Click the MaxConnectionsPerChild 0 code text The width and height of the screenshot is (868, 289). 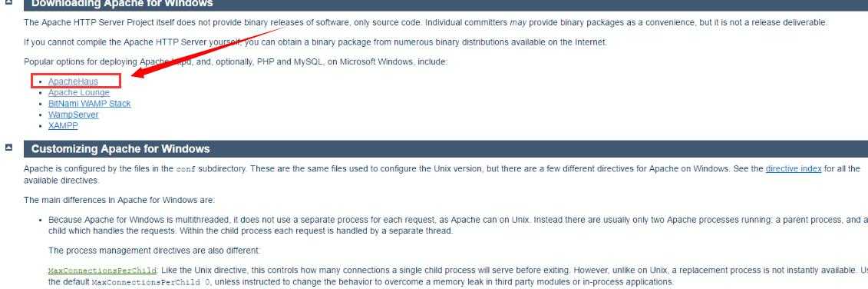pyautogui.click(x=150, y=282)
